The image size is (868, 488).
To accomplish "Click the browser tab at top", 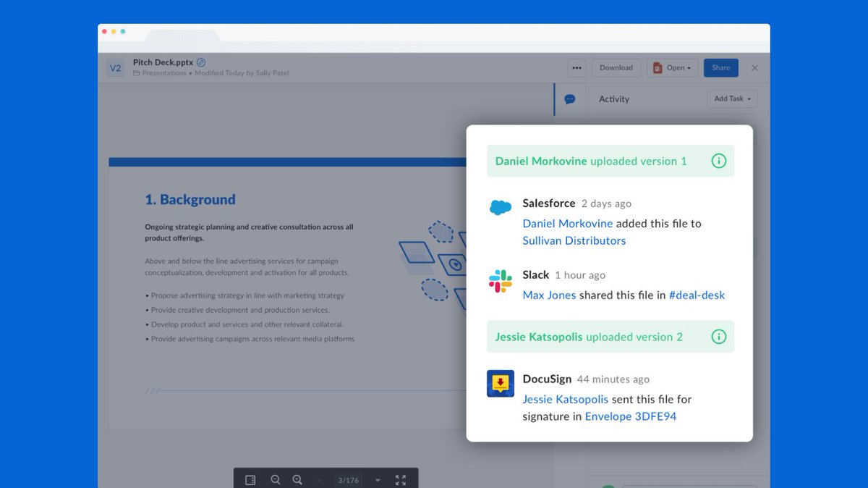I will pos(183,35).
